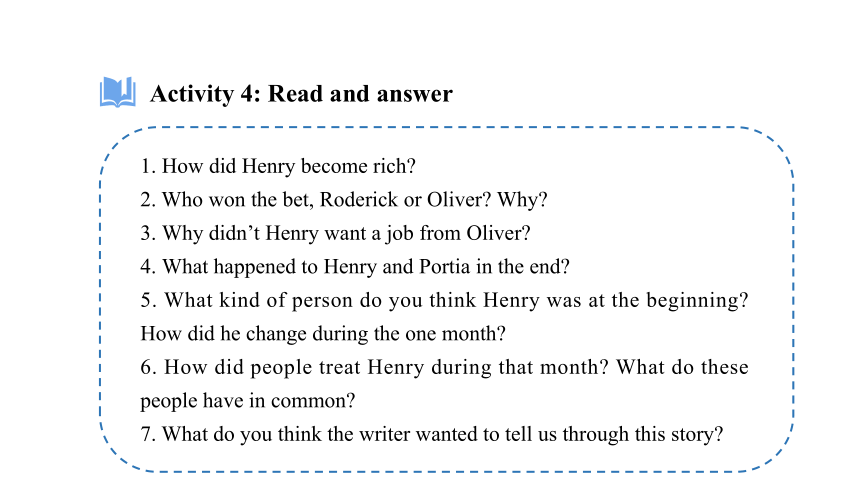Click the blue open book icon
Viewport: 860px width, 484px height.
[x=118, y=92]
